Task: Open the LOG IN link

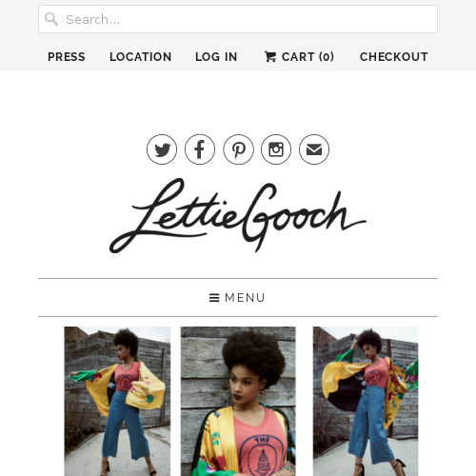Action: tap(216, 57)
